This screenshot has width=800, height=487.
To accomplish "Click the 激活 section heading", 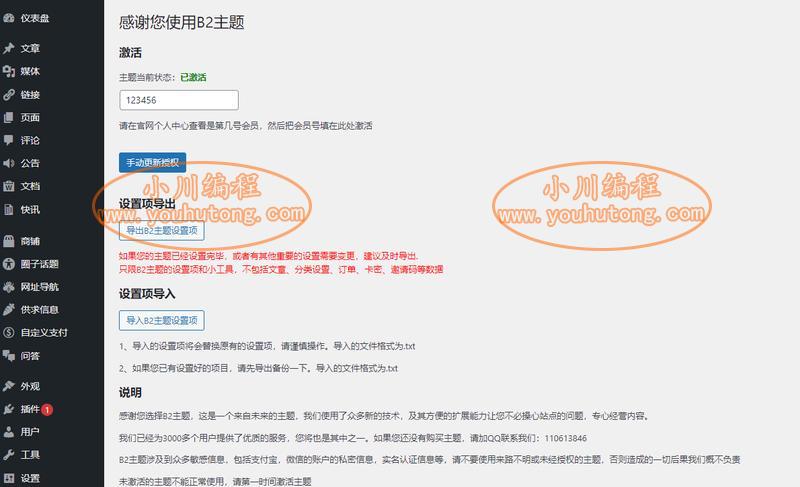I will [130, 53].
